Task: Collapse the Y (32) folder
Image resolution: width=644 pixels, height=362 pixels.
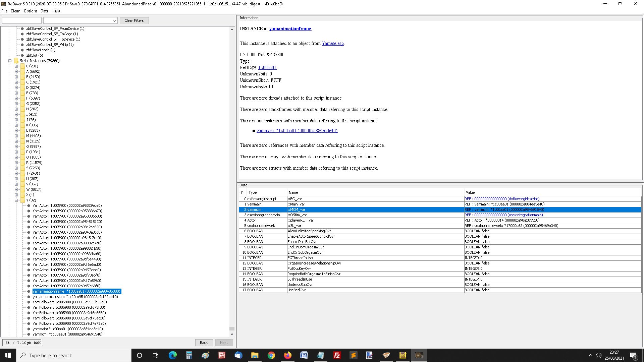Action: 16,200
